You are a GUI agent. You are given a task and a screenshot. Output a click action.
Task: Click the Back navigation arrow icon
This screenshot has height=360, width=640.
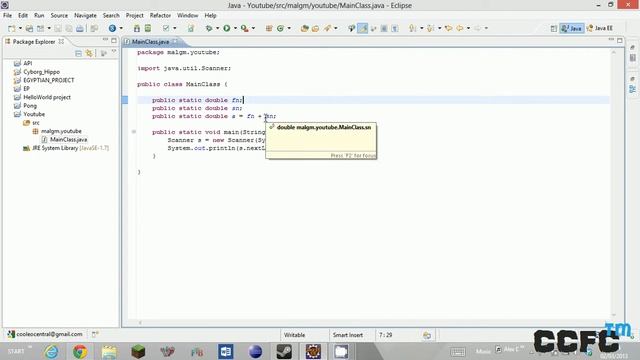pyautogui.click(x=460, y=28)
